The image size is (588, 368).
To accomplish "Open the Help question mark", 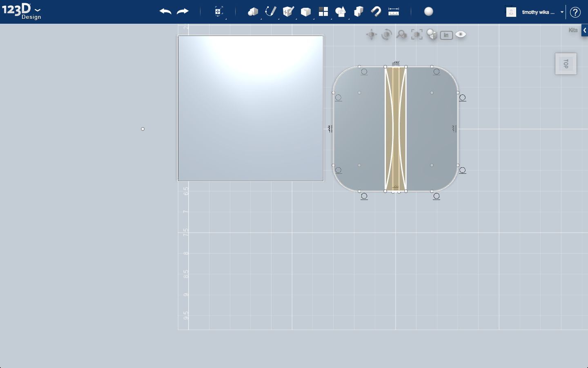I will click(575, 12).
